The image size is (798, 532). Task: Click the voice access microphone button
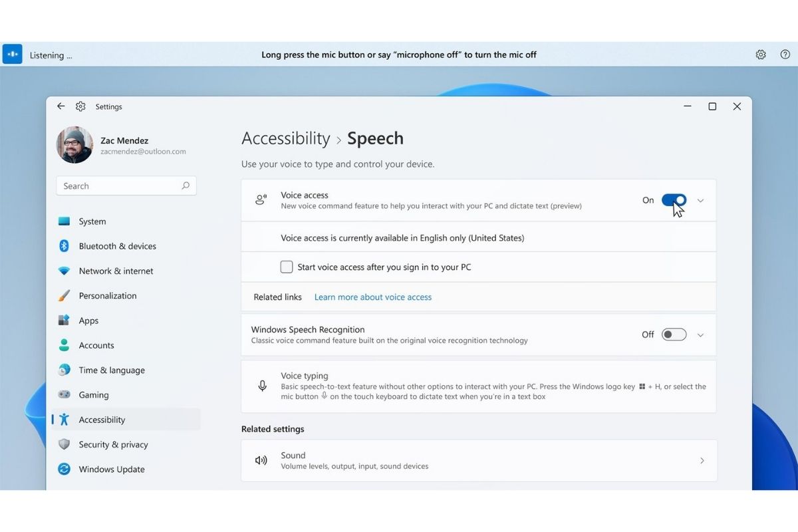tap(13, 54)
